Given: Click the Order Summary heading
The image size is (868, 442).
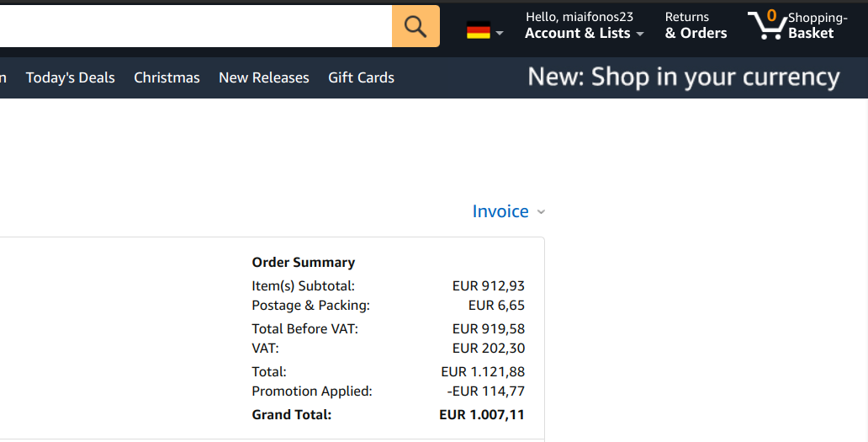Looking at the screenshot, I should click(303, 262).
